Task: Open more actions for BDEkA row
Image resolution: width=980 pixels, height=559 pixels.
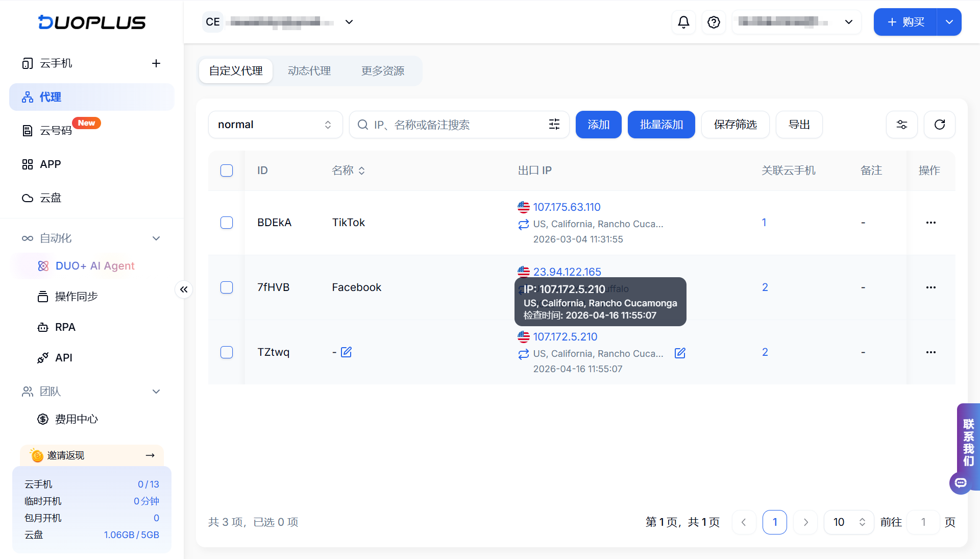Action: [931, 223]
